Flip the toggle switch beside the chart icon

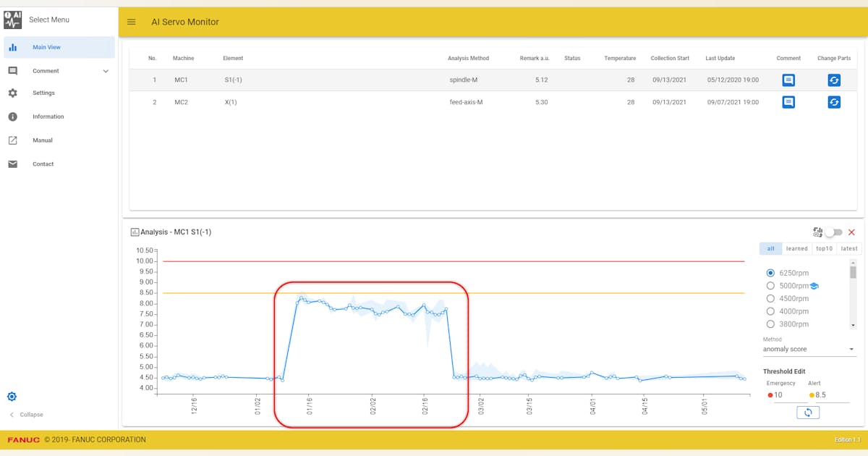coord(833,232)
